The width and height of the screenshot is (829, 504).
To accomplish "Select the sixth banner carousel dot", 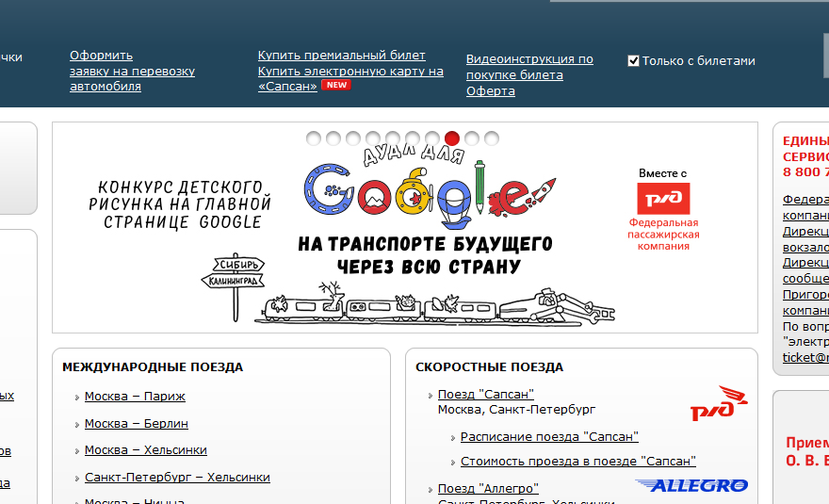I will coord(413,138).
